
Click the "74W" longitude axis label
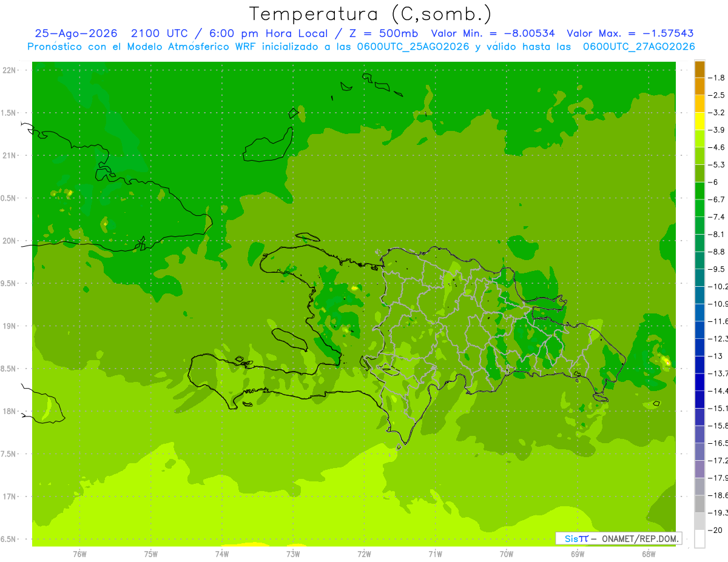click(x=222, y=554)
